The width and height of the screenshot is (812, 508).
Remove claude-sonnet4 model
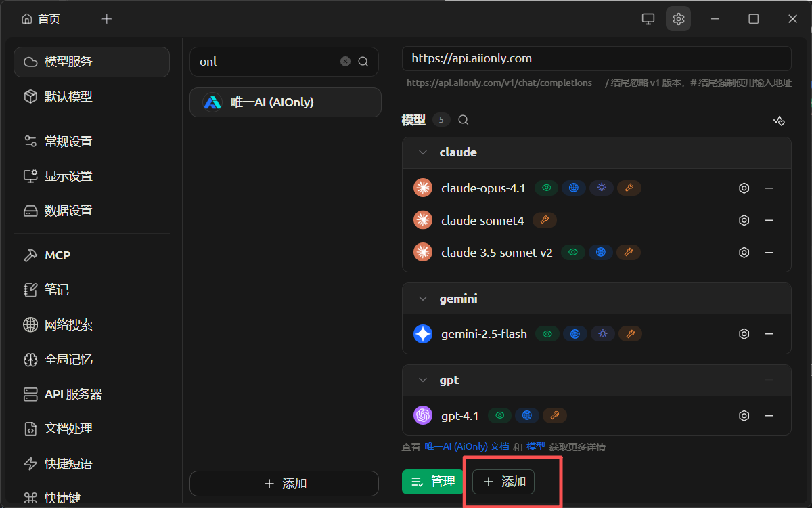769,220
